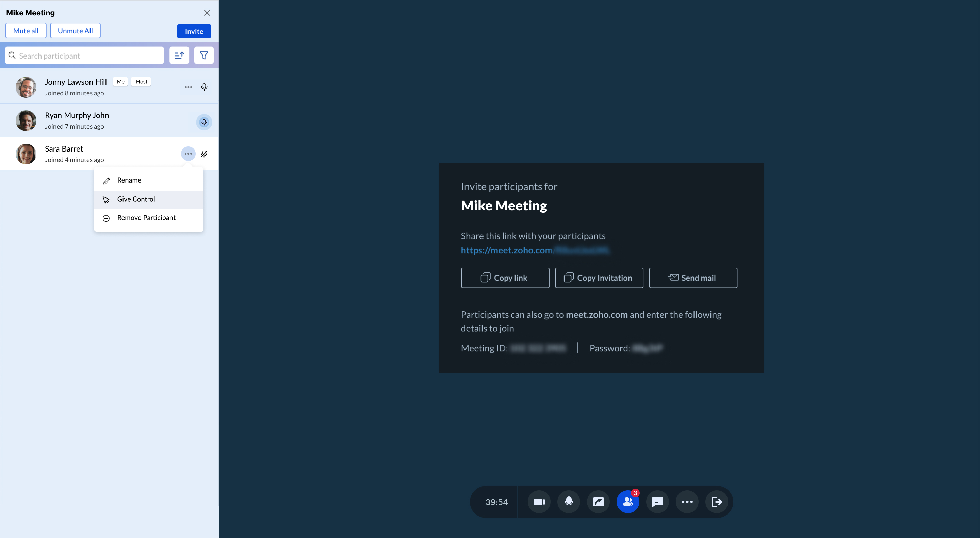Click the more options icon in toolbar
The image size is (980, 538).
[x=687, y=502]
